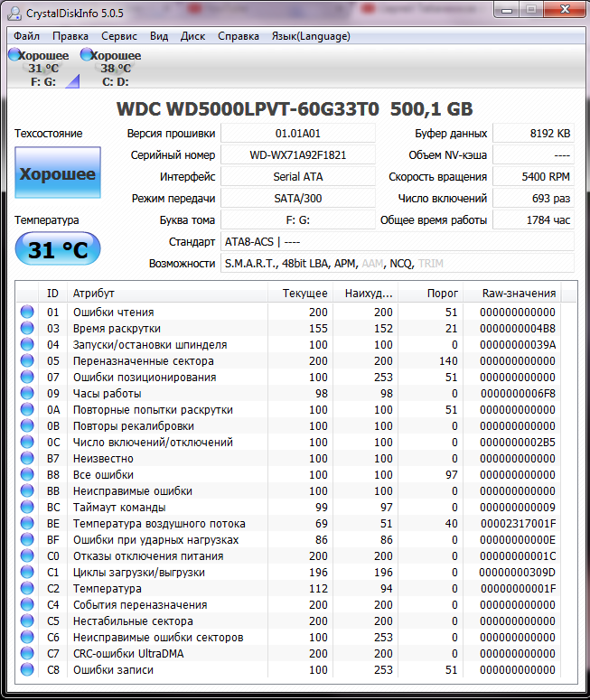Open the Диск menu
The height and width of the screenshot is (700, 590).
tap(192, 36)
